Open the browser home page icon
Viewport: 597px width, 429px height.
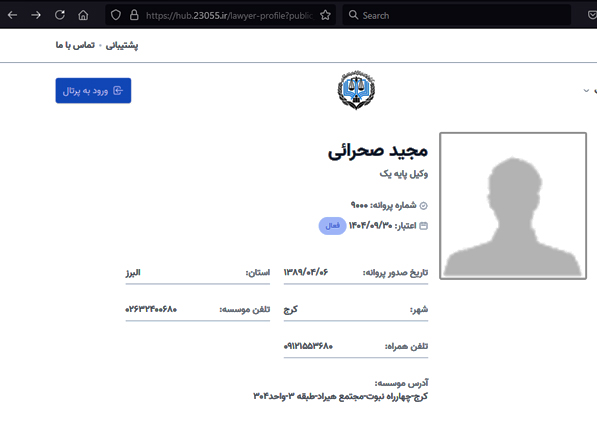click(83, 15)
